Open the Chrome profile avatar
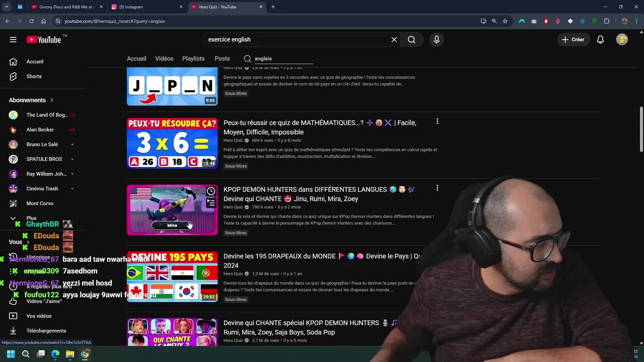644x362 pixels. coord(624,21)
